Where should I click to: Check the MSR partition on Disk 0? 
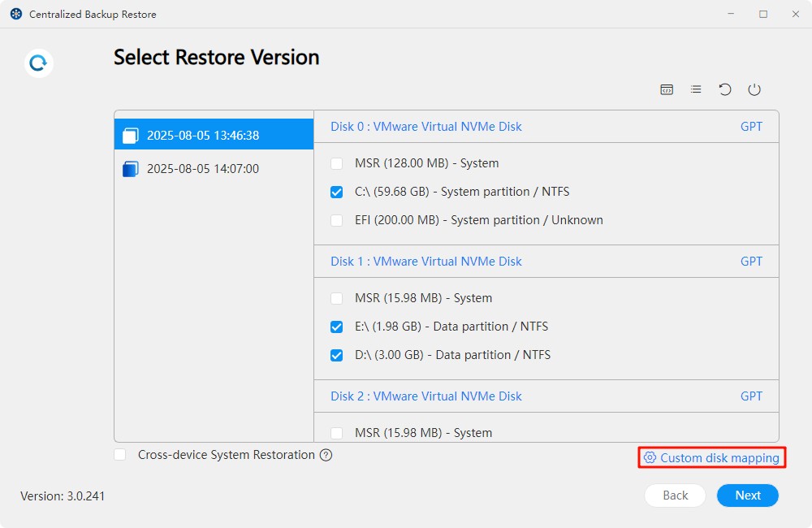click(x=335, y=163)
